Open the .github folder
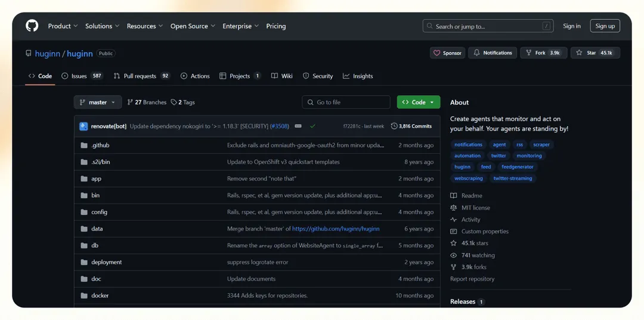Image resolution: width=644 pixels, height=320 pixels. click(x=100, y=145)
